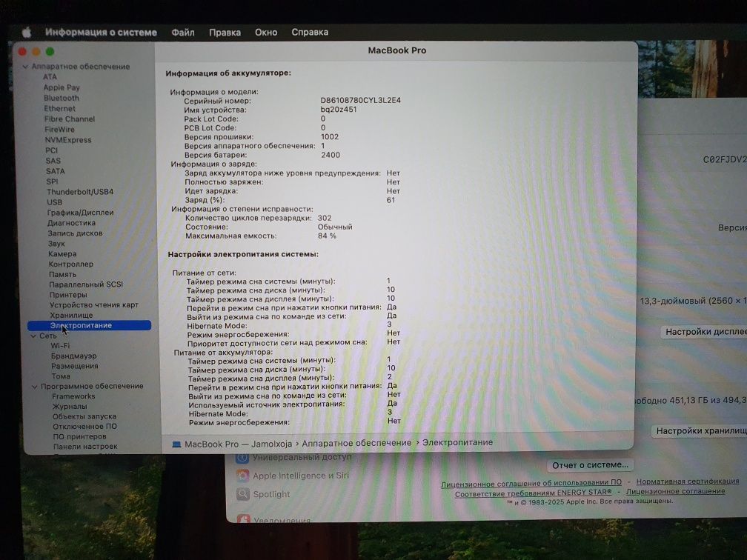Screen dimensions: 747x560
Task: Select Принтеры in the sidebar
Action: 68,295
